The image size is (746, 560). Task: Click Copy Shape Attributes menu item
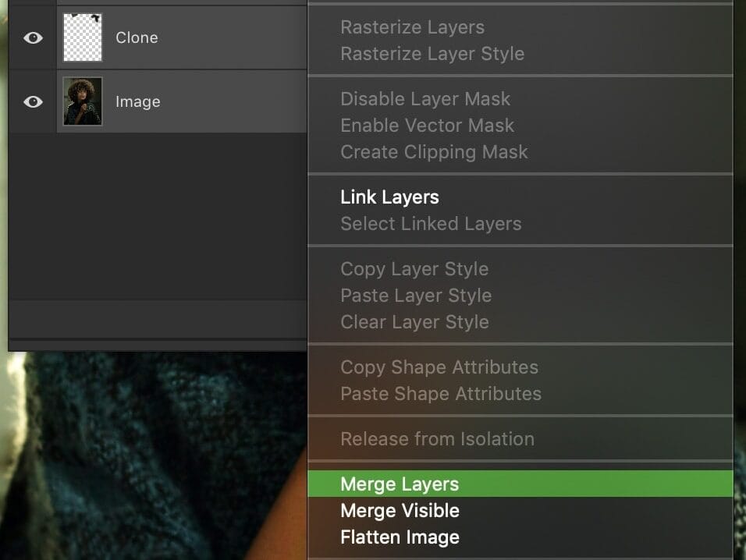pyautogui.click(x=439, y=367)
